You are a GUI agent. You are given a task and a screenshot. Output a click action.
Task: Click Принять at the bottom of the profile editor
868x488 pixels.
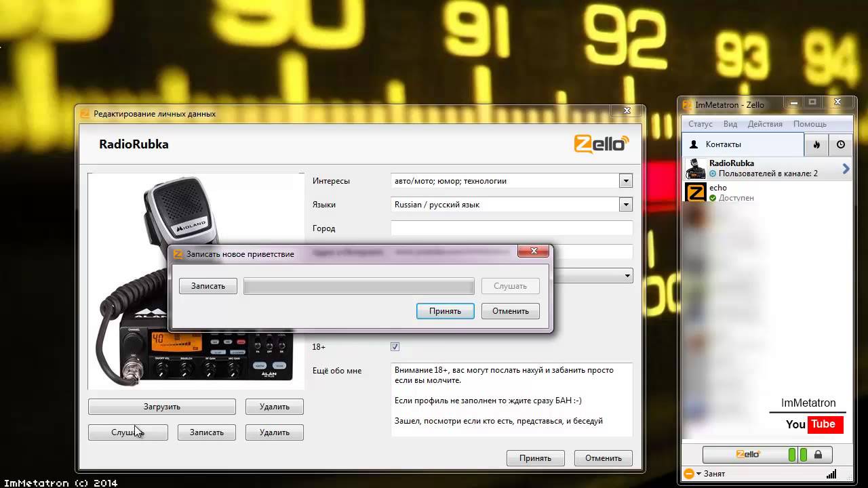[536, 458]
